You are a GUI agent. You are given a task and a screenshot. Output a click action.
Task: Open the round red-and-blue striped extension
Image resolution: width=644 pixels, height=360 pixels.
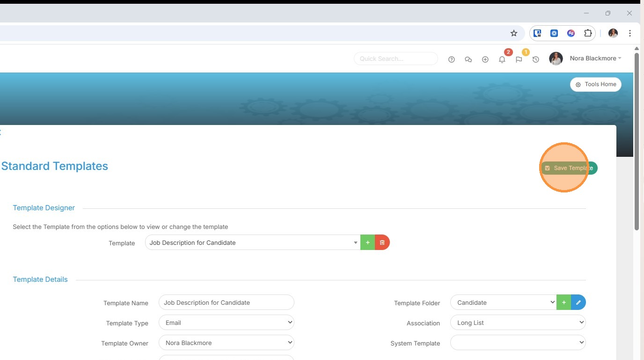click(571, 33)
